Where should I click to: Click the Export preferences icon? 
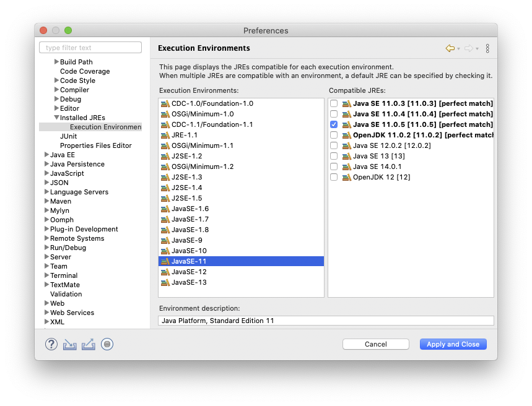(88, 345)
